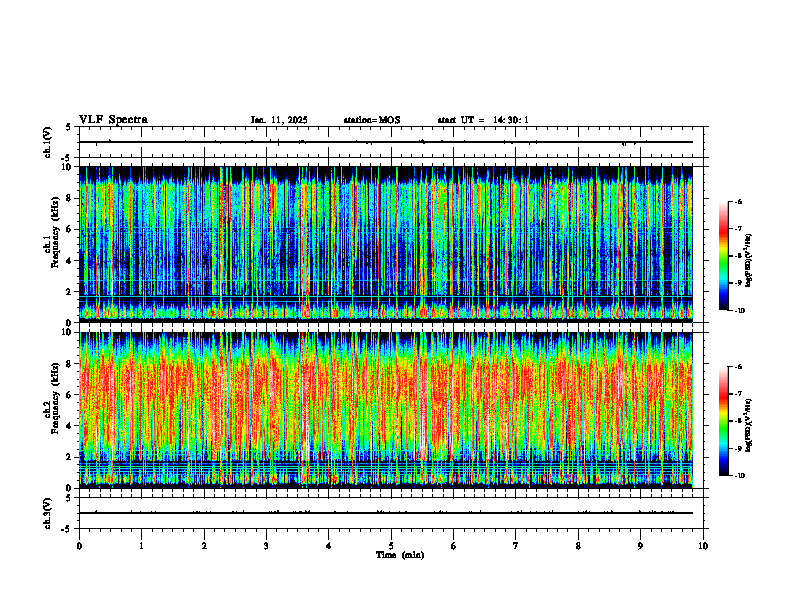This screenshot has width=792, height=612.
Task: Select the date text 'Jan. 11, 2025'
Action: pos(279,120)
